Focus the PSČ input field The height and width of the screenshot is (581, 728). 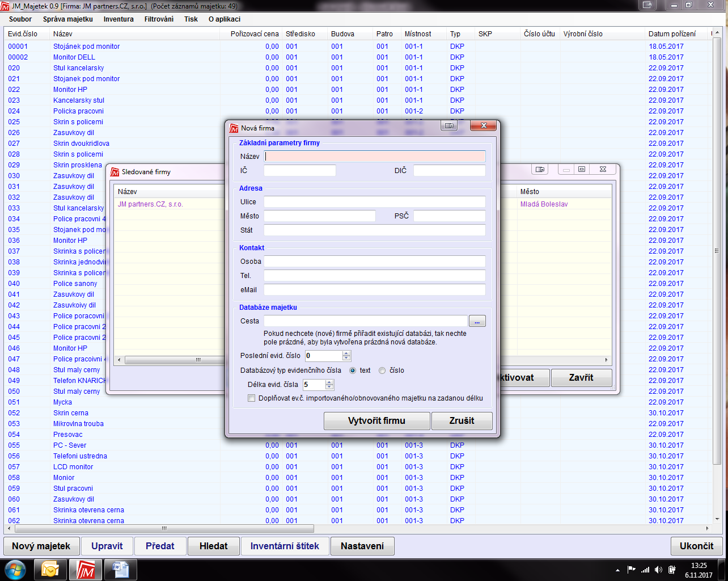[x=450, y=216]
